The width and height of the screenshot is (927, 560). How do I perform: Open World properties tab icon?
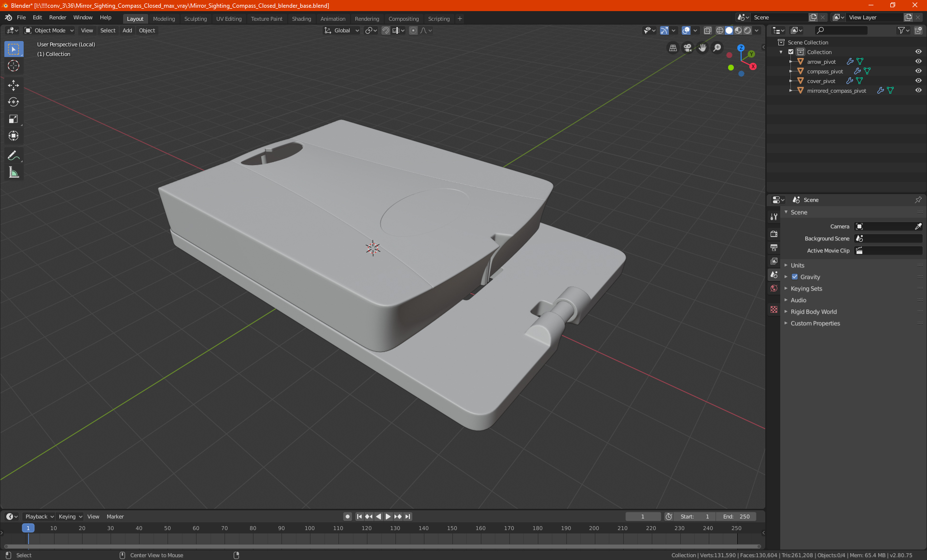point(774,288)
